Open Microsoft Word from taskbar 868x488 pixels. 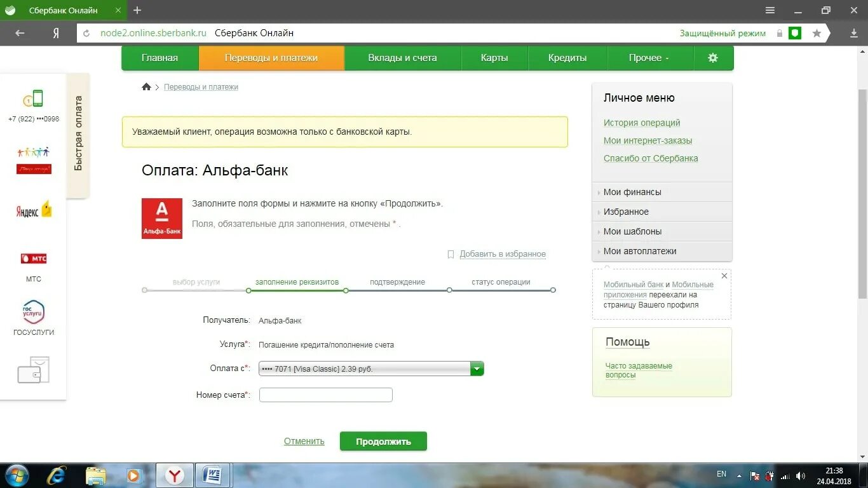coord(213,475)
